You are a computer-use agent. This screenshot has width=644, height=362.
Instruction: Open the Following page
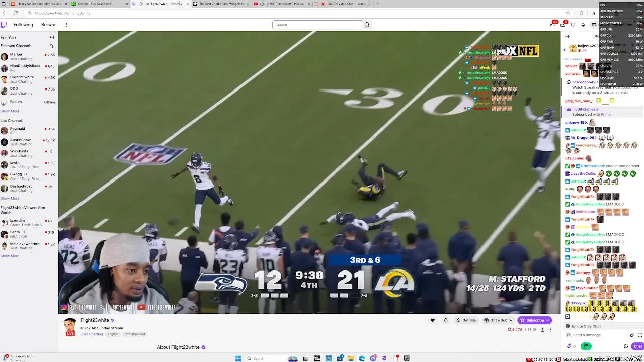click(23, 25)
